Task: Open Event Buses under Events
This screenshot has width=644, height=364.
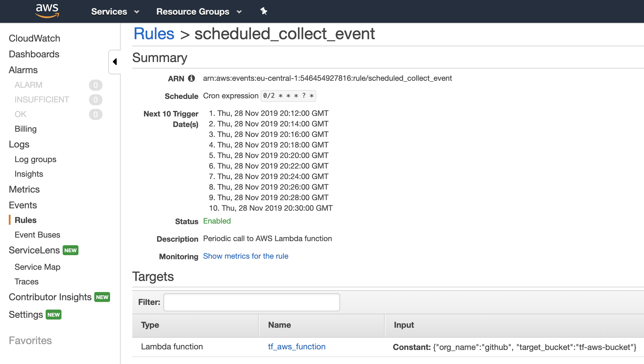Action: click(x=37, y=234)
